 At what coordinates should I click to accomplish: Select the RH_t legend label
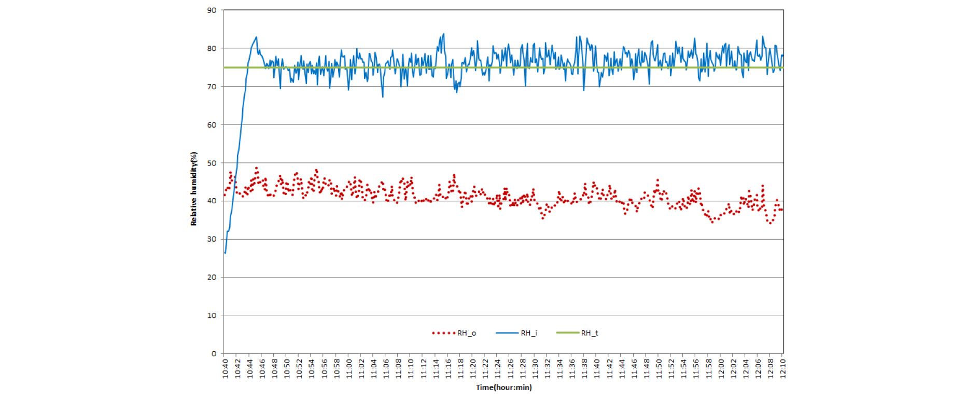[590, 333]
